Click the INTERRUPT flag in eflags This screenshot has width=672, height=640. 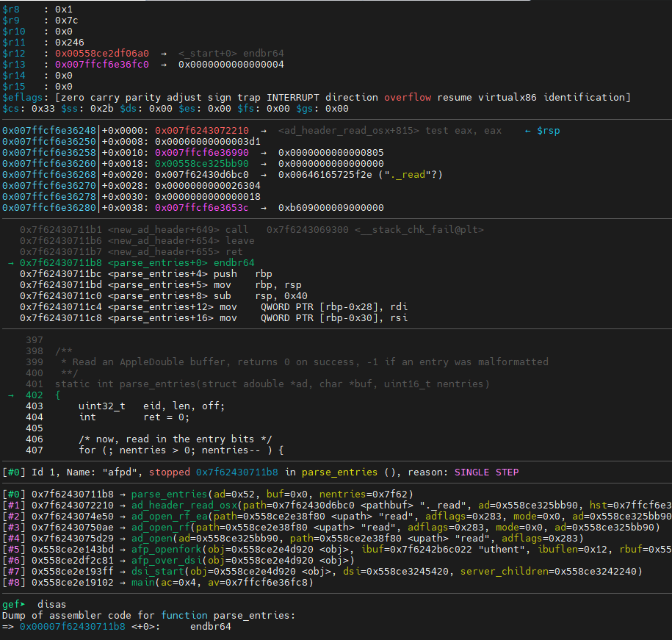click(x=293, y=98)
